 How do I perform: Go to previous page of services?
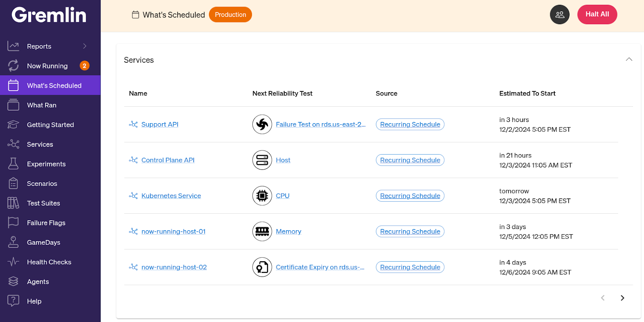coord(603,298)
